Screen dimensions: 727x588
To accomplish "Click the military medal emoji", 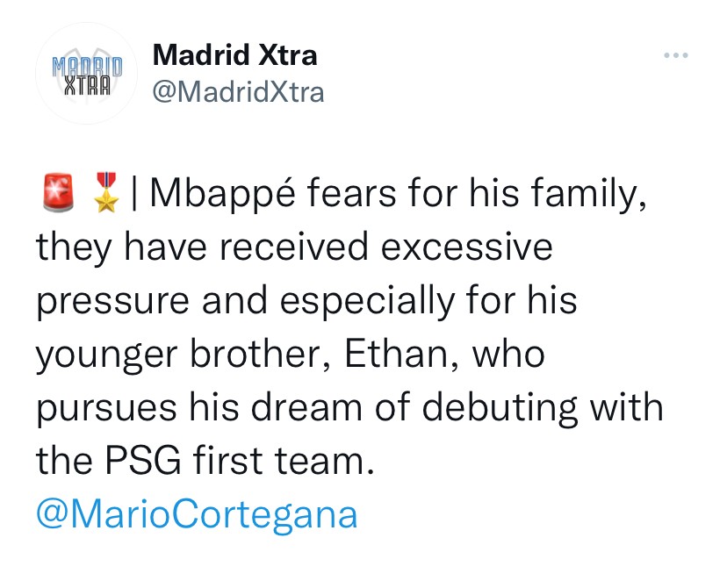I will [x=107, y=193].
